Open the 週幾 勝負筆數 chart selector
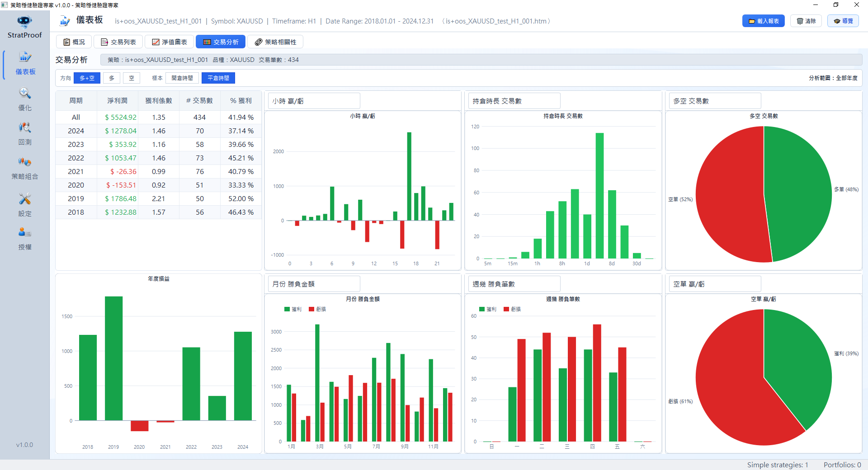868x470 pixels. [x=514, y=284]
